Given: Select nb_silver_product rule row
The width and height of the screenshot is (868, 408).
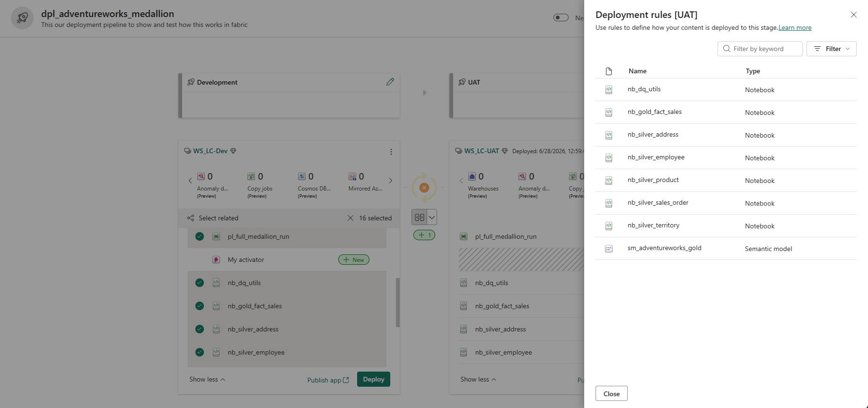Looking at the screenshot, I should [x=726, y=181].
